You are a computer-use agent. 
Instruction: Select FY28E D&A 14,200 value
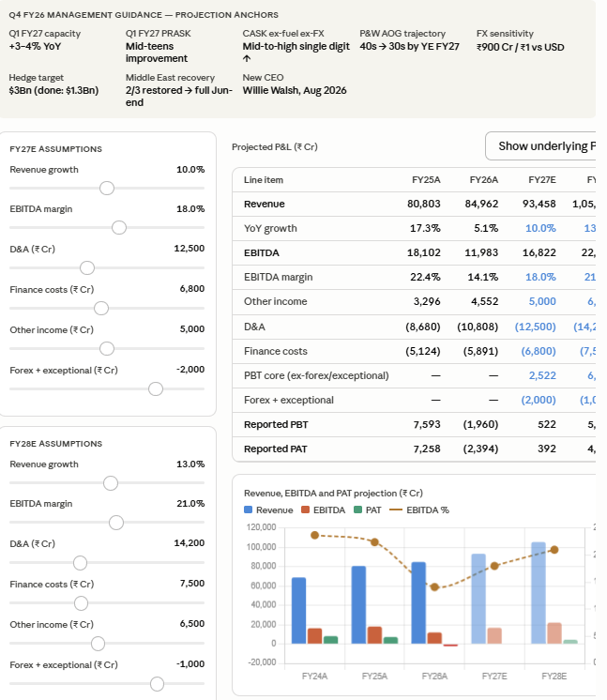point(190,543)
